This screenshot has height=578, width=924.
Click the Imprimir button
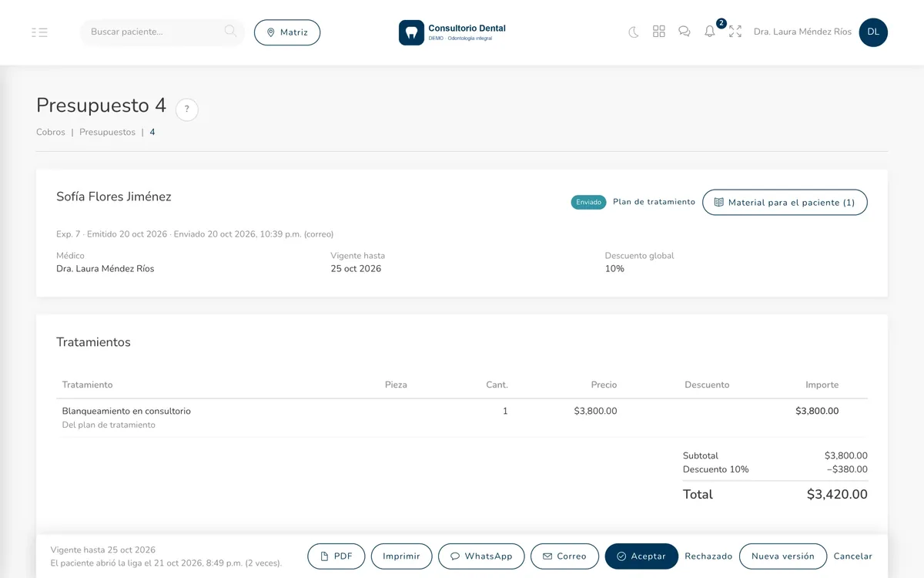click(401, 556)
